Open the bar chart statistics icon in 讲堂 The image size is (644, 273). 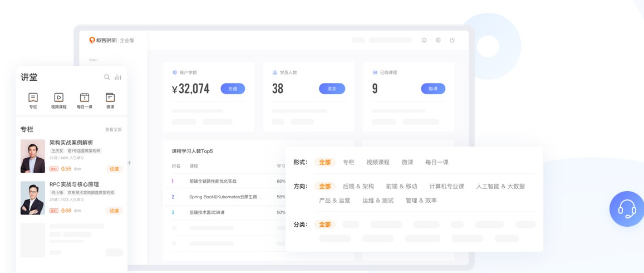(118, 77)
